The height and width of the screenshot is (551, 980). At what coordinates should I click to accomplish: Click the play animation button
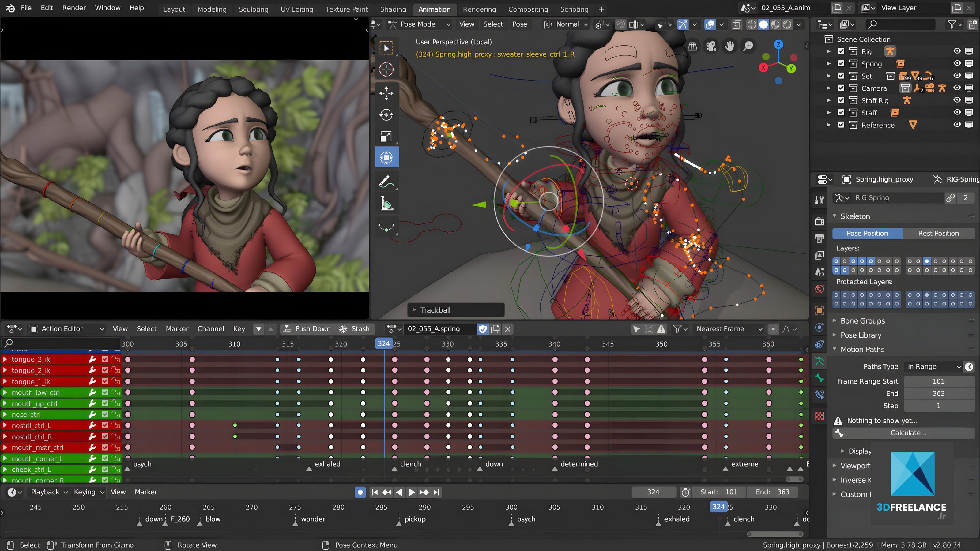pos(411,492)
